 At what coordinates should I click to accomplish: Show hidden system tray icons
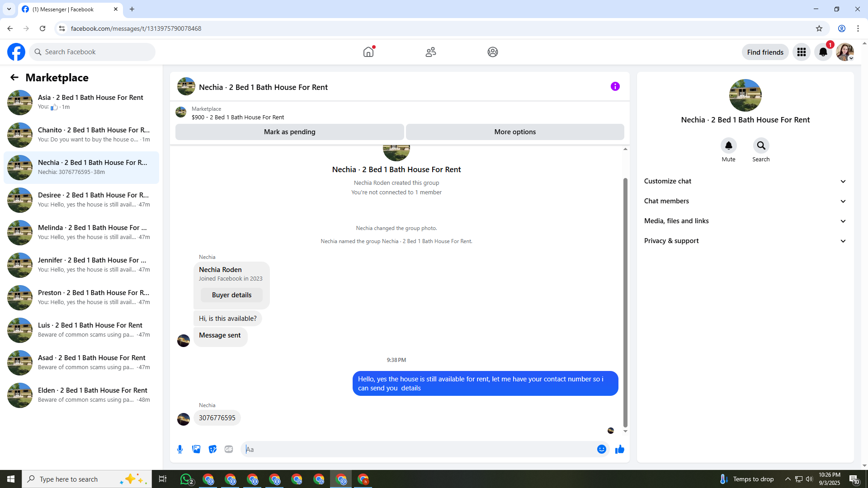788,479
